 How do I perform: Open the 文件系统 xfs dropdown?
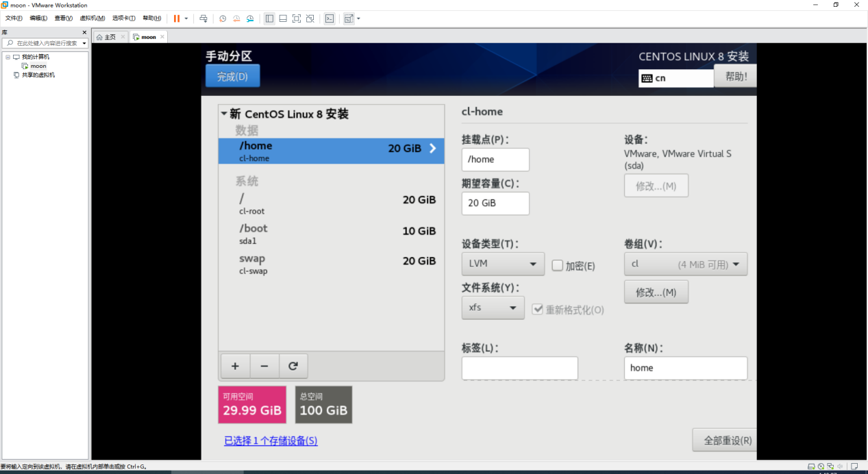pyautogui.click(x=493, y=308)
